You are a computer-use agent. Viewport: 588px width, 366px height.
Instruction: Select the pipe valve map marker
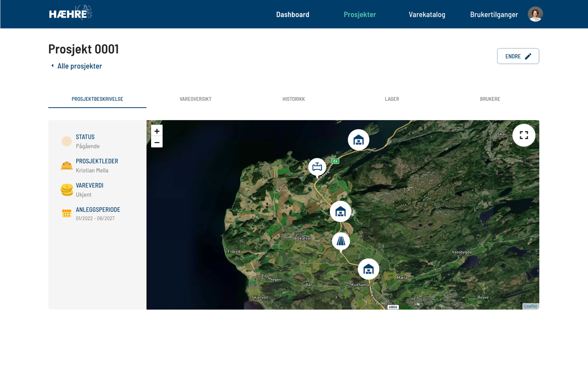(x=317, y=167)
